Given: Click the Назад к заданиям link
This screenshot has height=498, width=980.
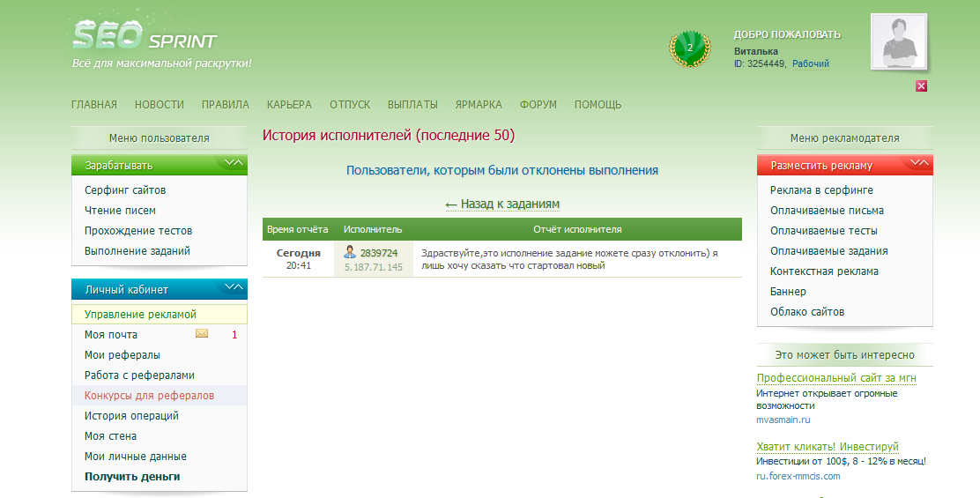Looking at the screenshot, I should pos(502,204).
